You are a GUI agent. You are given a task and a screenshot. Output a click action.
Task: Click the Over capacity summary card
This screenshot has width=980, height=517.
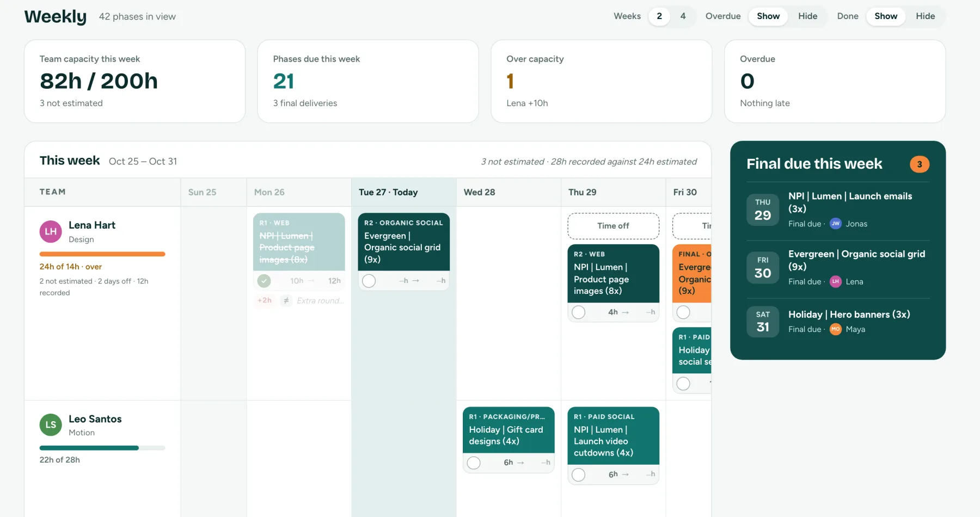(602, 81)
